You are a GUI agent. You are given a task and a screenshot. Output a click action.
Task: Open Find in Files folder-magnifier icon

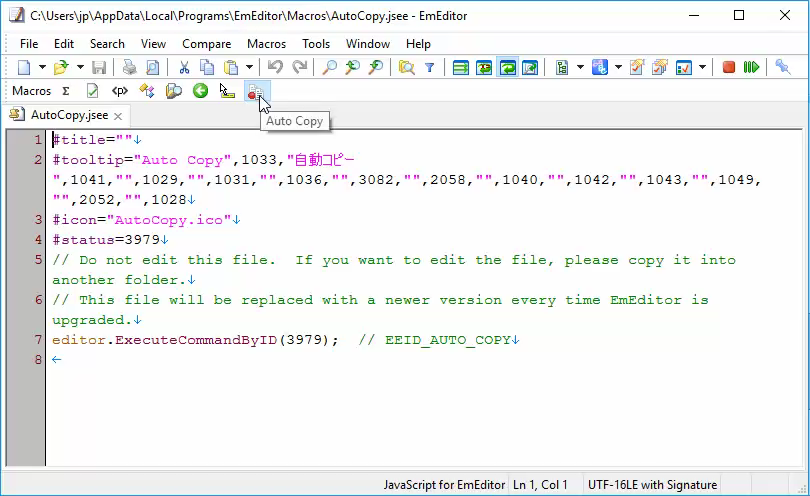[x=407, y=67]
